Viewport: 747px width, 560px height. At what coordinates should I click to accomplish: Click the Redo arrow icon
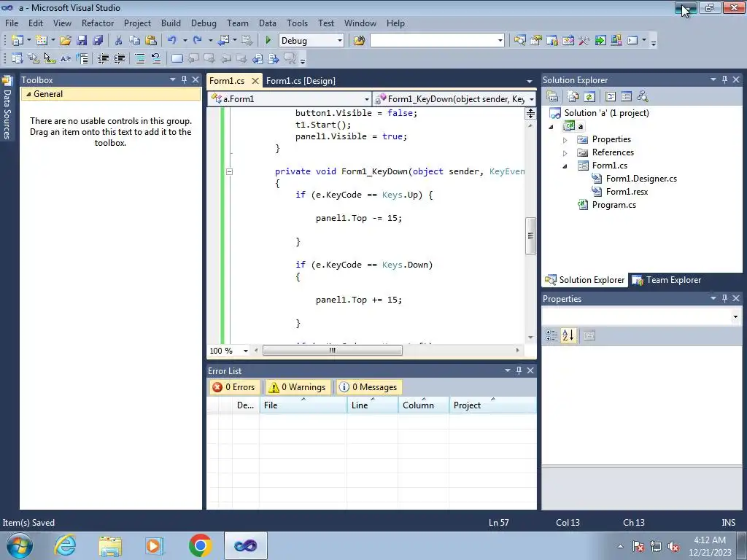click(197, 41)
